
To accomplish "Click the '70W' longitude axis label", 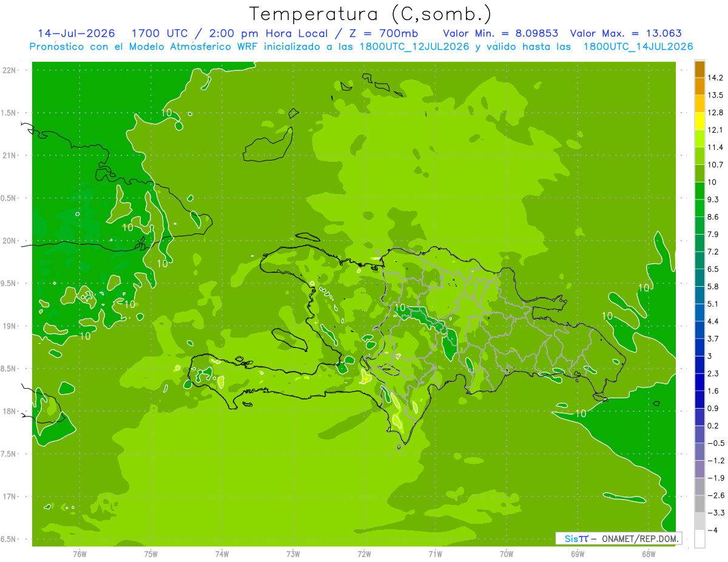I will [507, 554].
